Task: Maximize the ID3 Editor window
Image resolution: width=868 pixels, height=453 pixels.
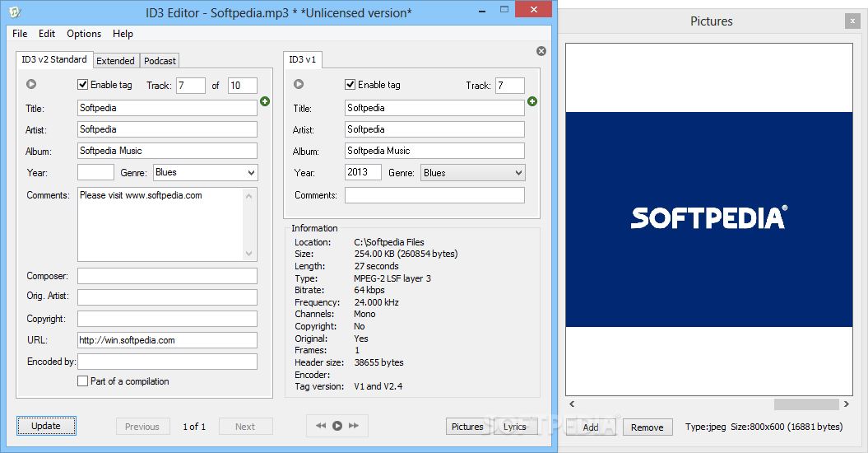Action: coord(504,9)
